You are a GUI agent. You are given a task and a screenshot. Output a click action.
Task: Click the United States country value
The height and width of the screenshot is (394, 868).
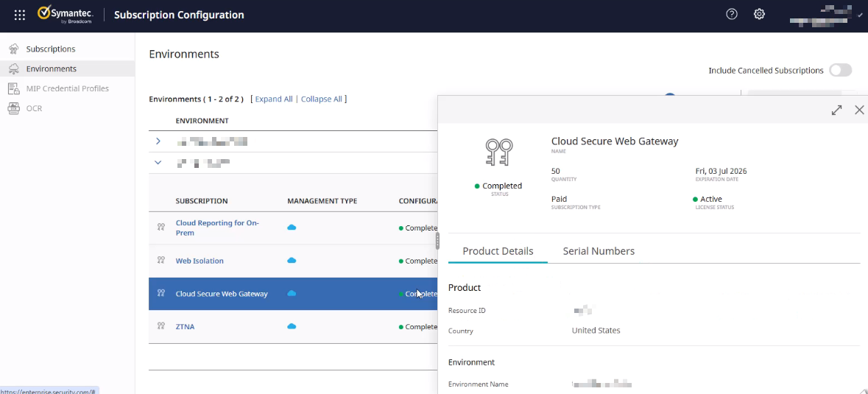click(596, 331)
